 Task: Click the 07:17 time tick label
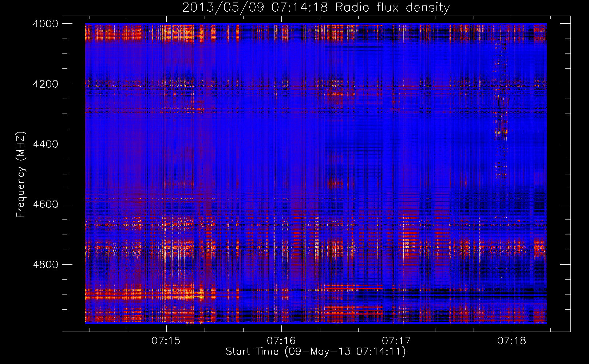[x=396, y=341]
